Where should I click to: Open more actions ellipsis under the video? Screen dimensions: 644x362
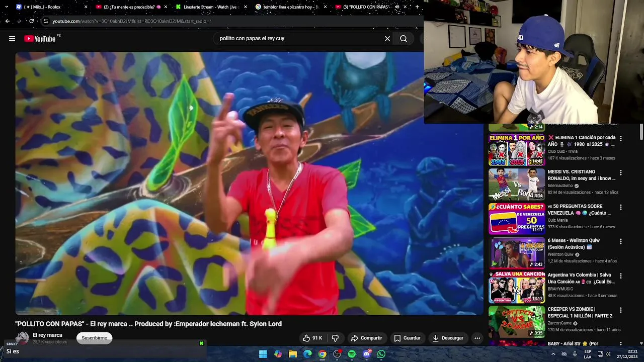(477, 338)
